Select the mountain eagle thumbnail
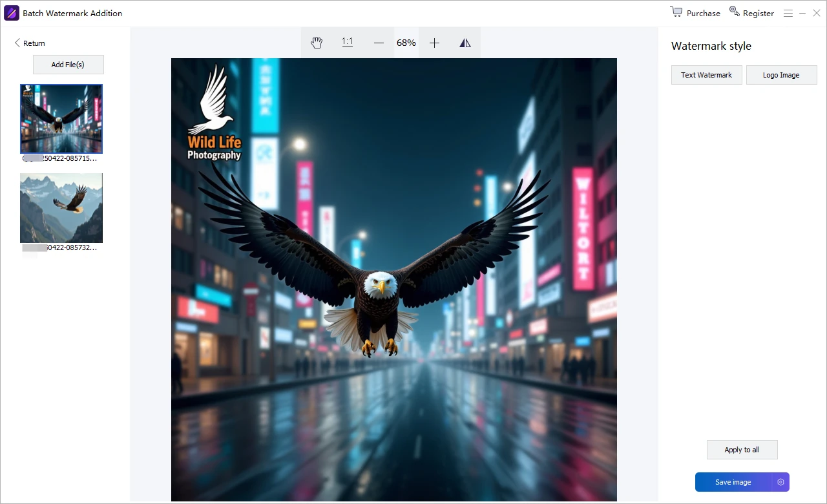 61,208
